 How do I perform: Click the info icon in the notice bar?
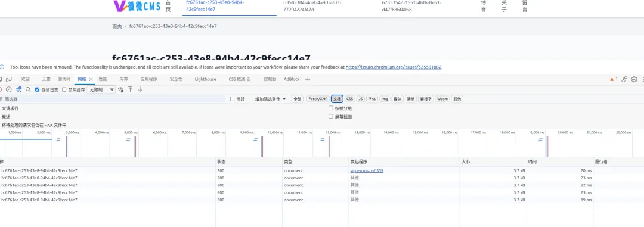tap(2, 67)
